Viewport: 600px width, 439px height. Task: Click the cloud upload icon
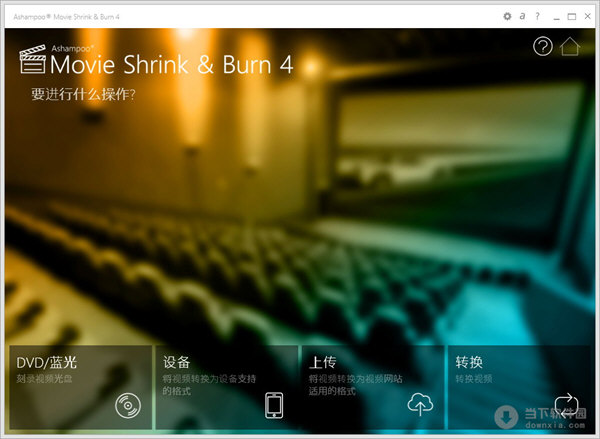click(x=420, y=405)
